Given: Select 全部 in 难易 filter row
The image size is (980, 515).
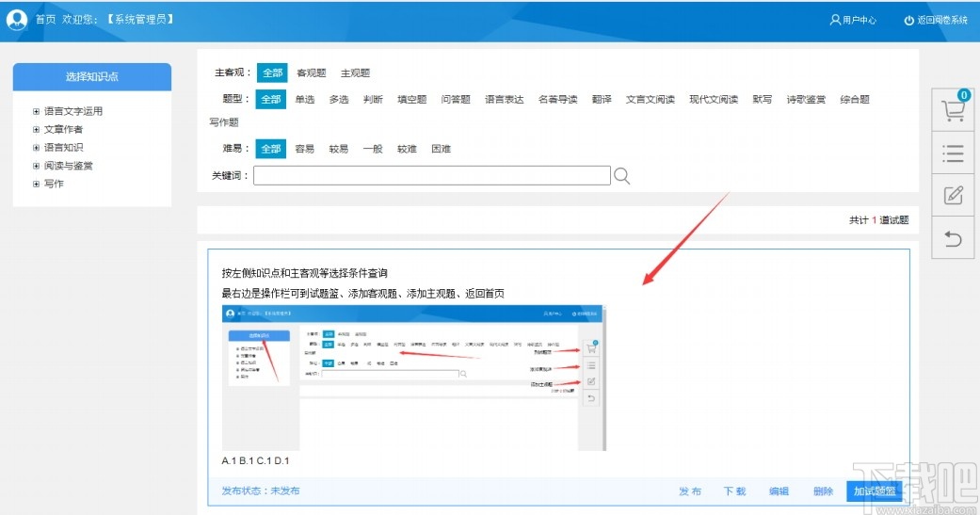Looking at the screenshot, I should coord(270,149).
